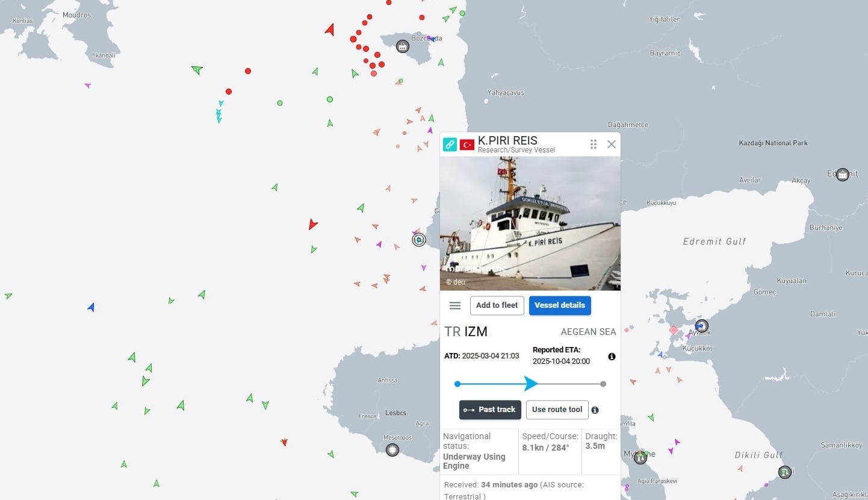Click the port icon near Edremit
This screenshot has width=868, height=500.
(843, 175)
